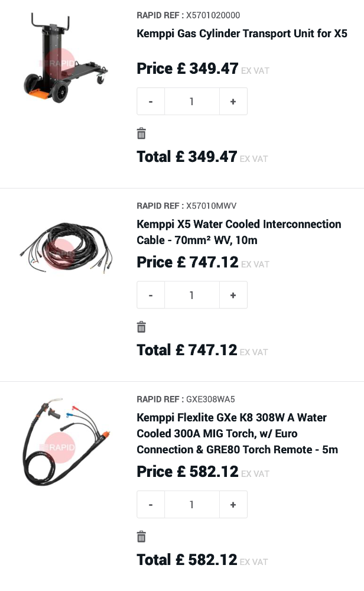This screenshot has height=591, width=364.
Task: Decrease quantity of Gas Cylinder Transport Unit
Action: tap(151, 102)
